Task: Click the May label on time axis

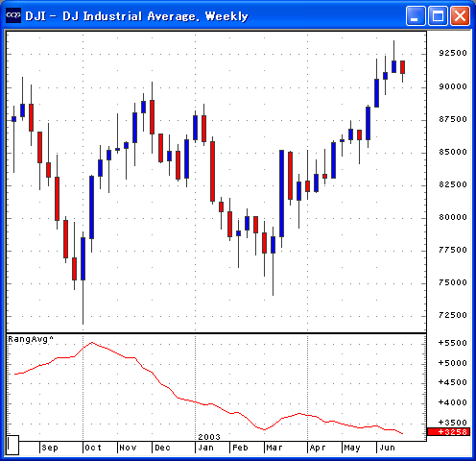Action: [352, 448]
